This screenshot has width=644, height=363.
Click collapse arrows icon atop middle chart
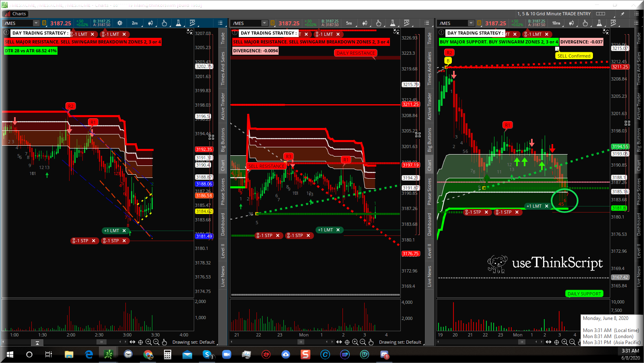pos(396,31)
